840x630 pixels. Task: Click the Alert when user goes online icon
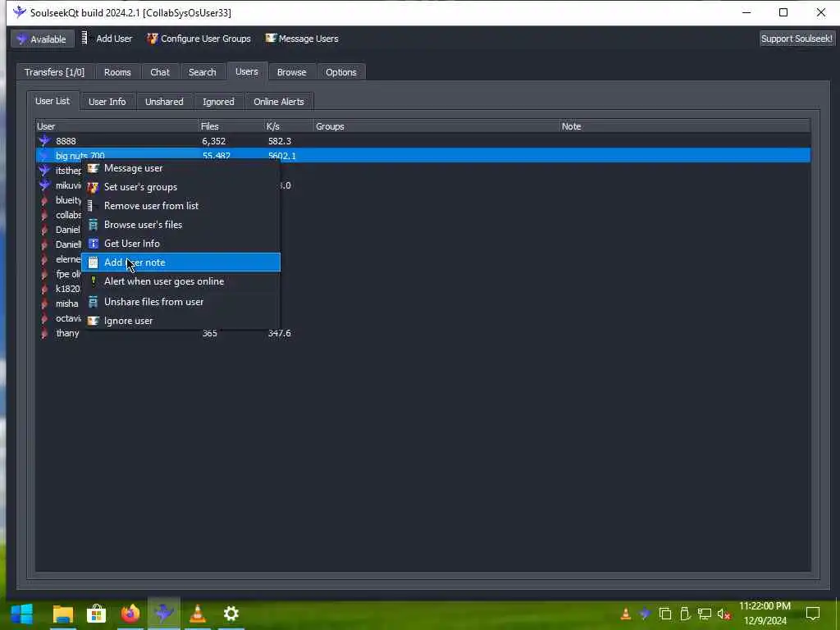coord(94,281)
